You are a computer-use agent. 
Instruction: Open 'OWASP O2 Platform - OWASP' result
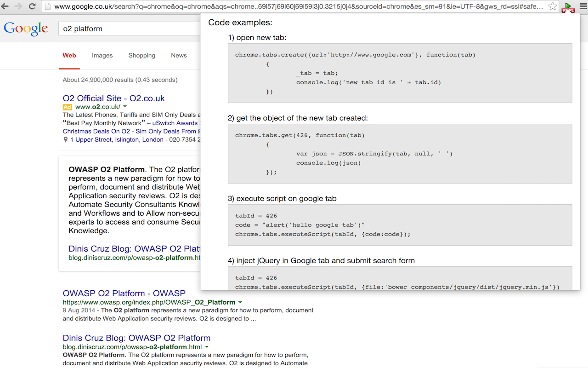pyautogui.click(x=124, y=293)
